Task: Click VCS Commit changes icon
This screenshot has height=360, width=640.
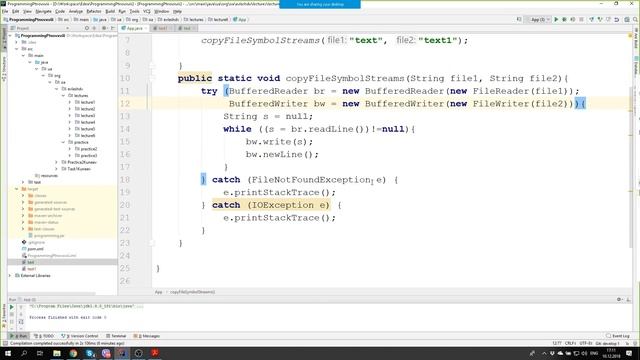Action: [600, 19]
